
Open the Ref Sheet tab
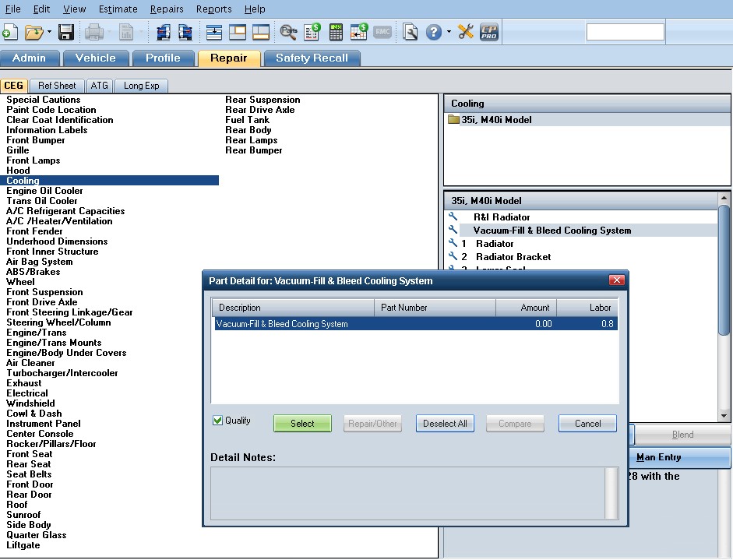(57, 86)
